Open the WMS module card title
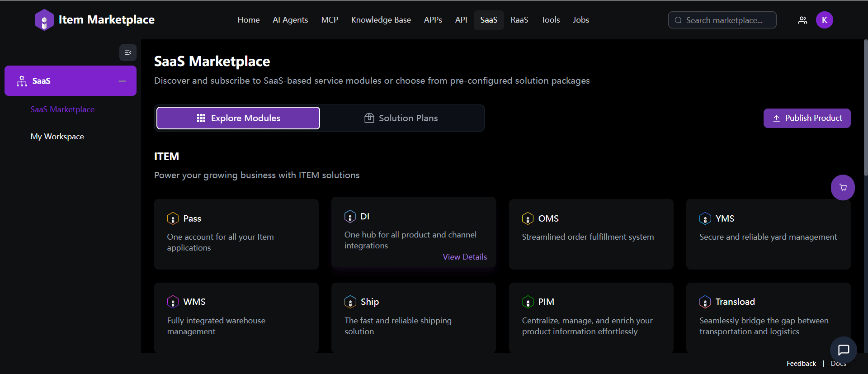Viewport: 868px width, 374px height. pos(194,302)
